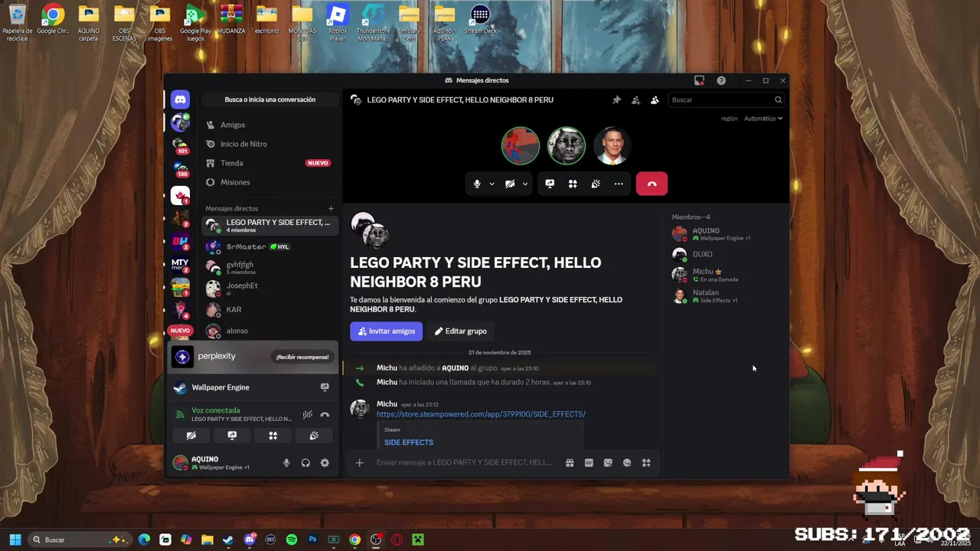Open user settings gear icon
Screen dimensions: 980x551
pos(325,463)
